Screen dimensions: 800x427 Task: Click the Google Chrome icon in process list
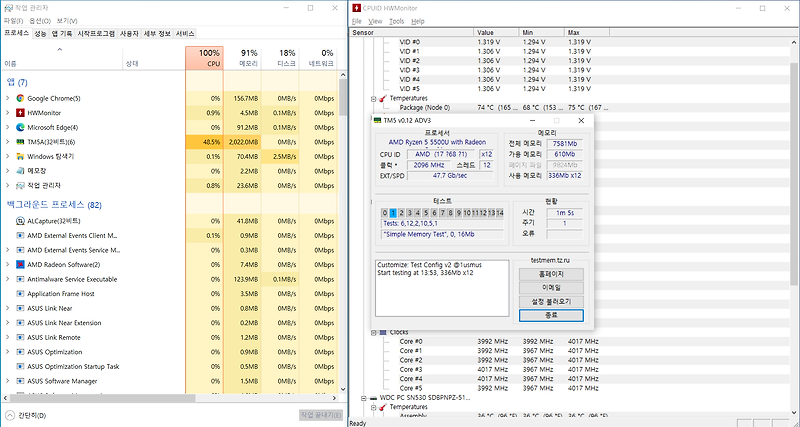(x=20, y=98)
